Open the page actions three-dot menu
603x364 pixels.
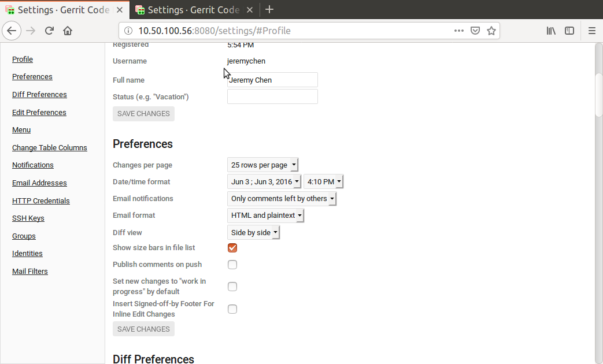pos(458,31)
